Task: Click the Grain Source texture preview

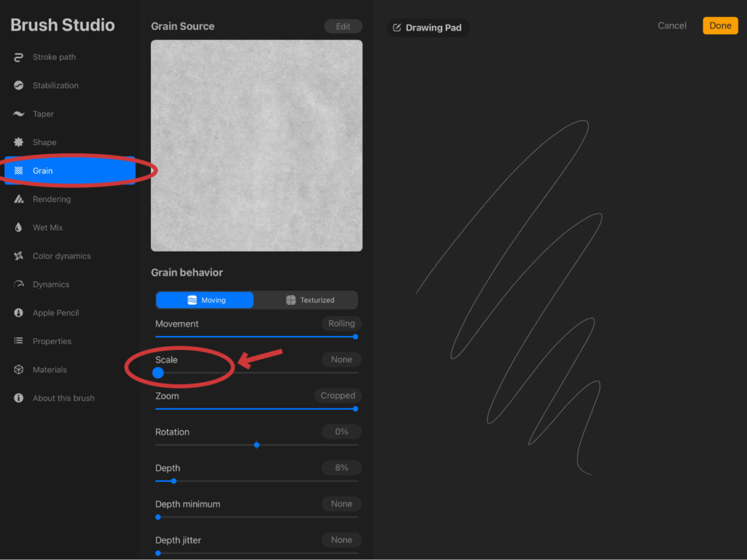Action: [257, 146]
